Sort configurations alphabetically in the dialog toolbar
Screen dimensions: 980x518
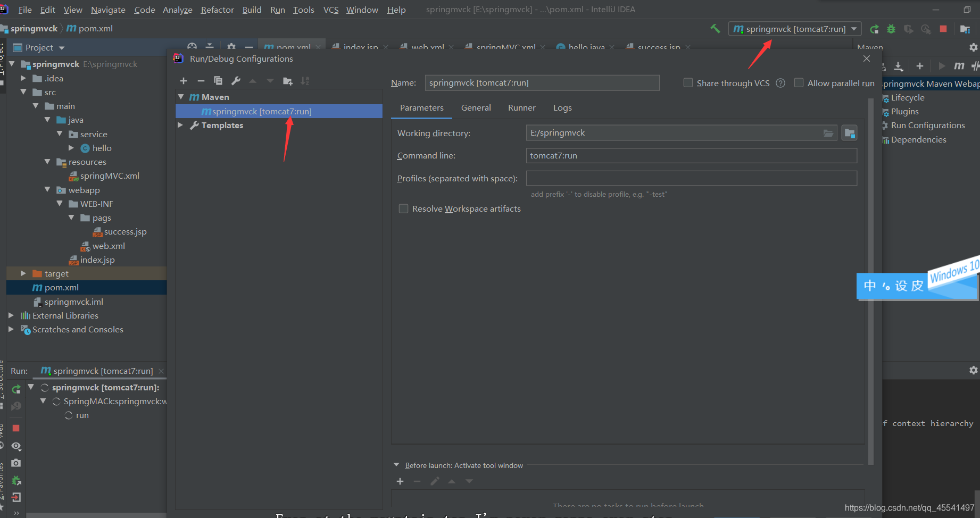305,80
